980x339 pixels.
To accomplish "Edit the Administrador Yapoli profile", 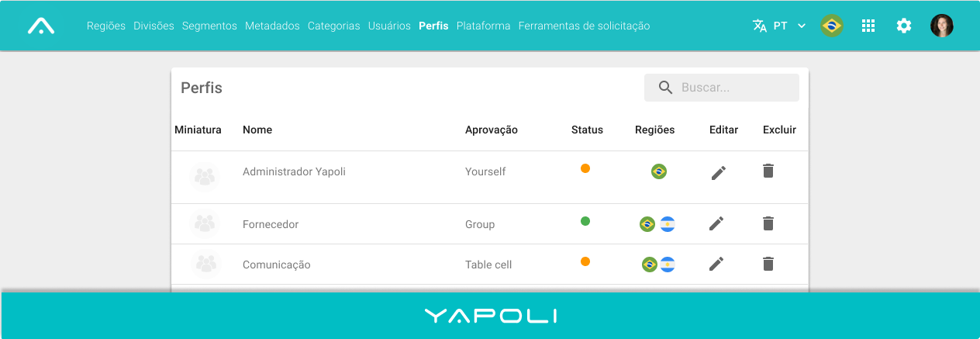I will click(719, 173).
